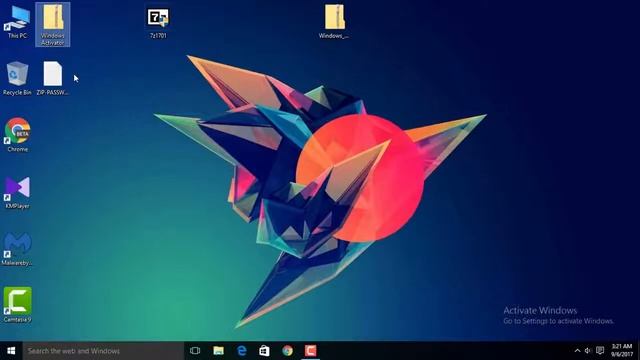This screenshot has width=640, height=360.
Task: Select the Windows Activator zip folder
Action: pos(53,24)
